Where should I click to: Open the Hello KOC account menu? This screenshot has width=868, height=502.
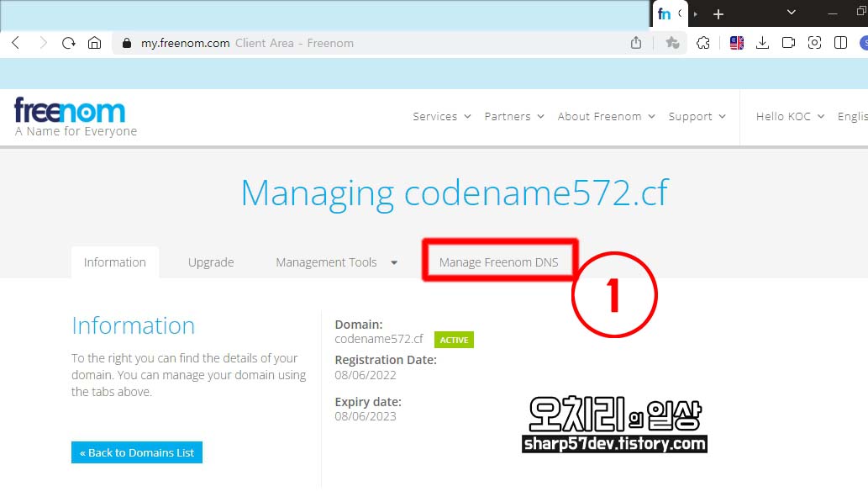pos(790,116)
